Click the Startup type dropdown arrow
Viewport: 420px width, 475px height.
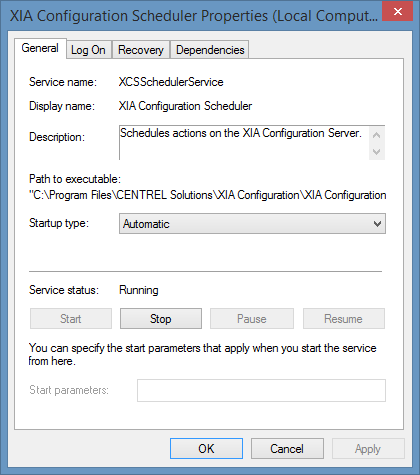(x=377, y=224)
